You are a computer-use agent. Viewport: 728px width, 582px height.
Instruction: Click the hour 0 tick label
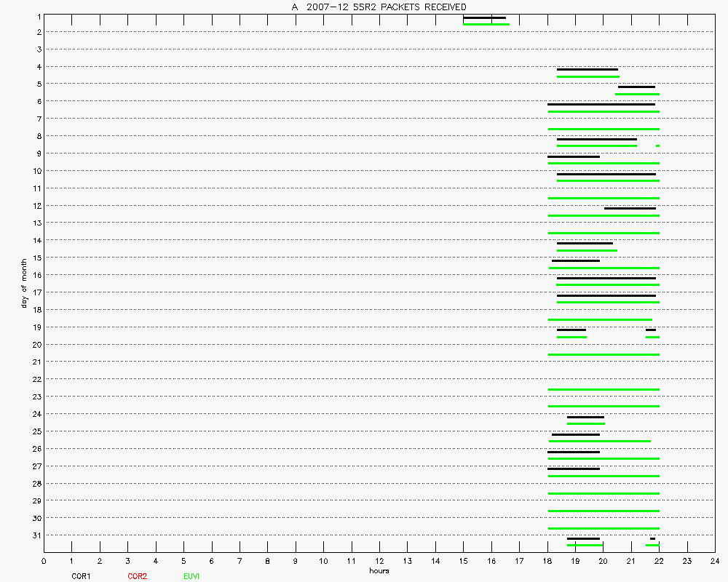point(44,562)
